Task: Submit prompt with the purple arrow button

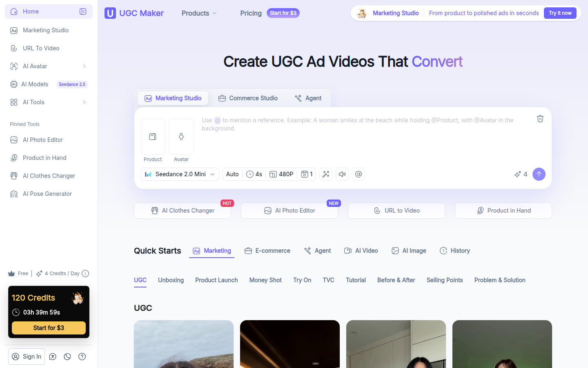Action: (539, 174)
